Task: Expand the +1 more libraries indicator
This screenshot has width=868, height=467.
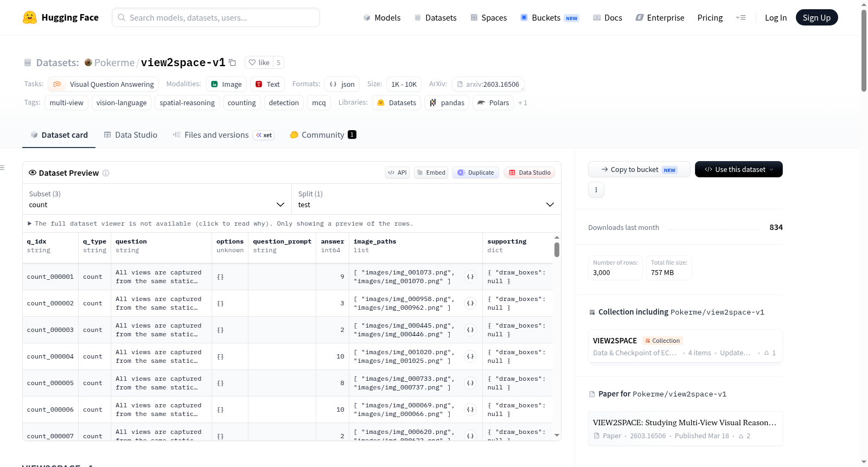Action: (x=522, y=103)
